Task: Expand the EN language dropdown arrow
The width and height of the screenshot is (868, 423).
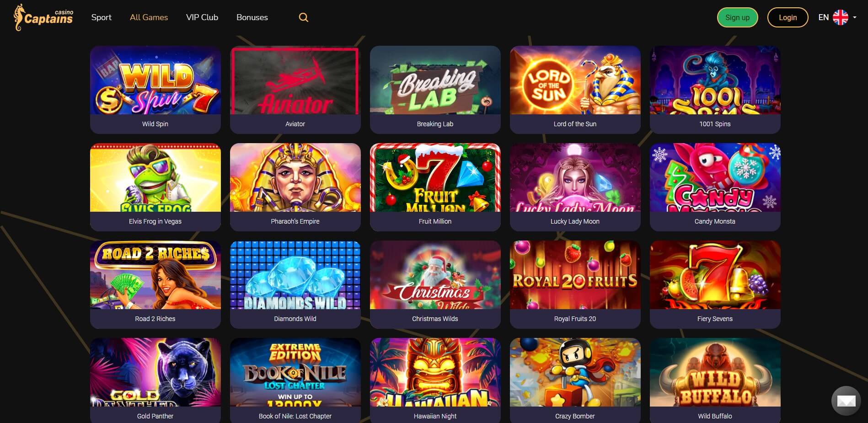Action: [855, 17]
